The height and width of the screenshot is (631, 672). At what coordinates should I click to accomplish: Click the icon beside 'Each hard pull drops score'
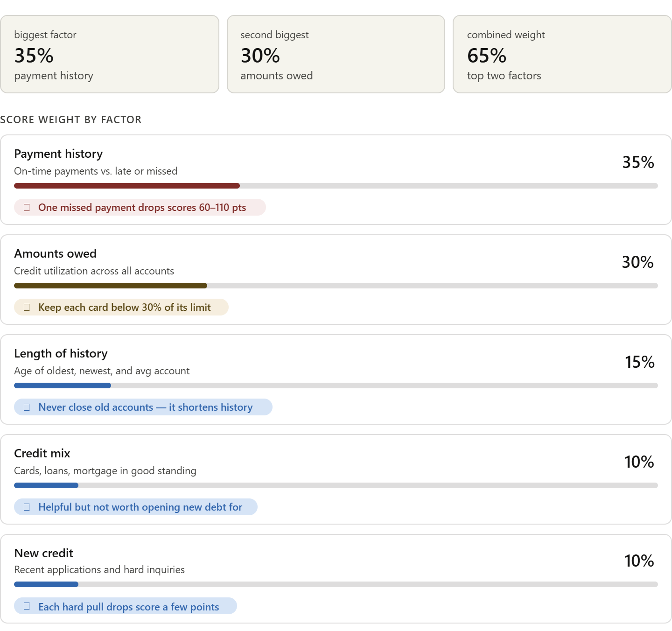click(27, 606)
